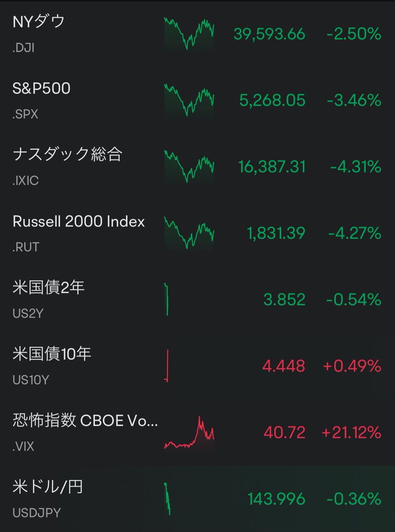Tap the 39,593.66 Dow price
Viewport: 395px width, 532px height.
click(269, 35)
